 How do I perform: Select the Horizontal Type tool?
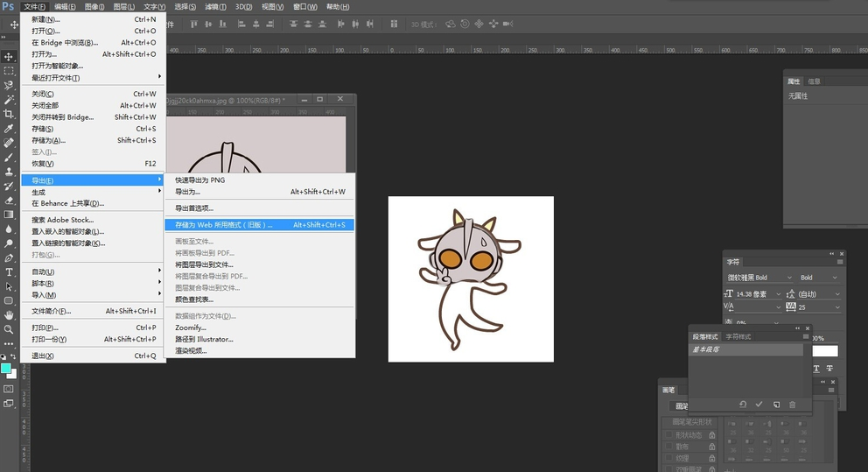[x=9, y=272]
